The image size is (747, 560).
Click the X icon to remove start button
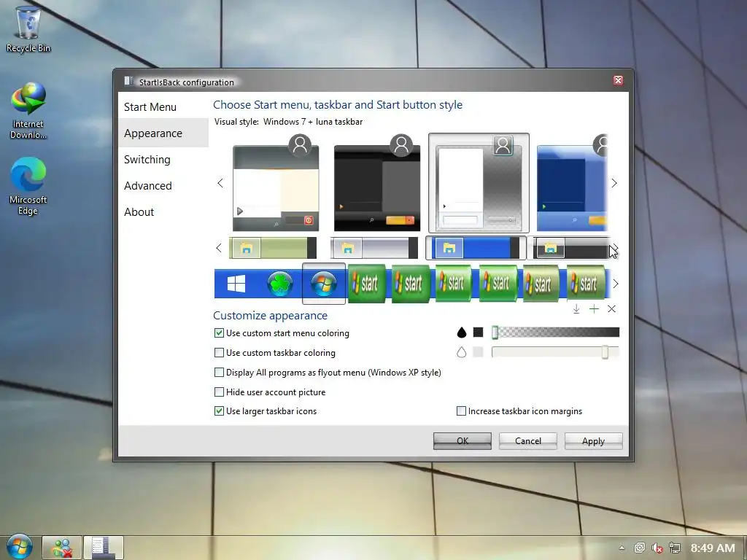click(612, 309)
